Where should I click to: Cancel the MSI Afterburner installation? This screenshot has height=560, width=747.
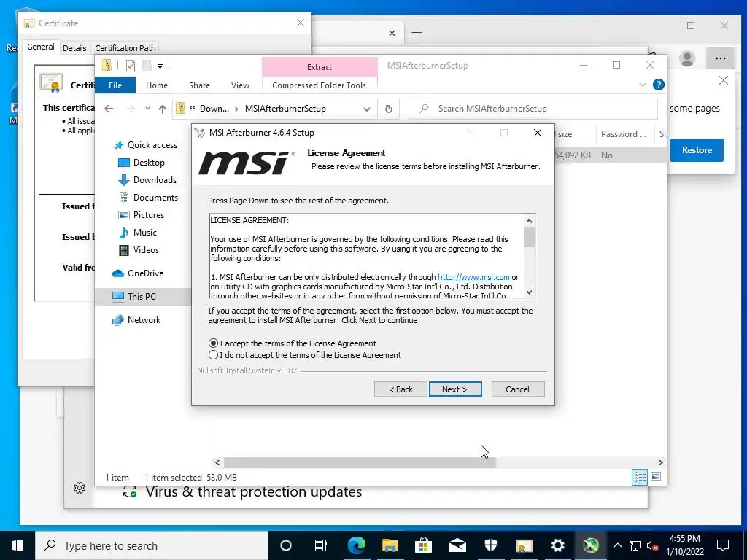click(517, 389)
